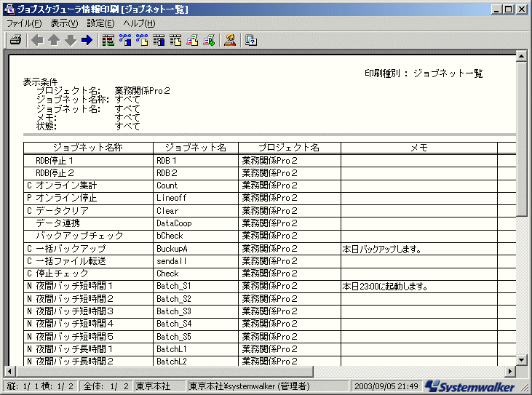Select the table list with yellow page icon
Screen dimensions: 532x395
175,40
